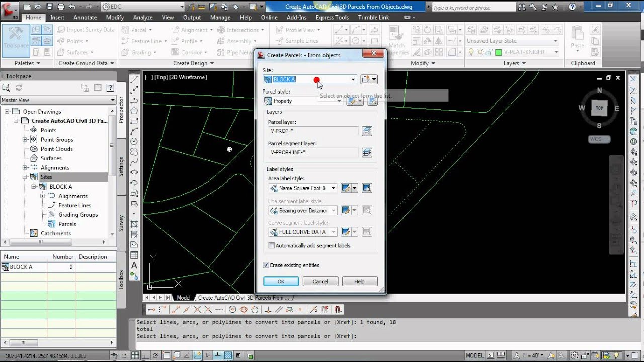This screenshot has width=644, height=362.
Task: Expand the Point Groups tree node
Action: [x=25, y=140]
